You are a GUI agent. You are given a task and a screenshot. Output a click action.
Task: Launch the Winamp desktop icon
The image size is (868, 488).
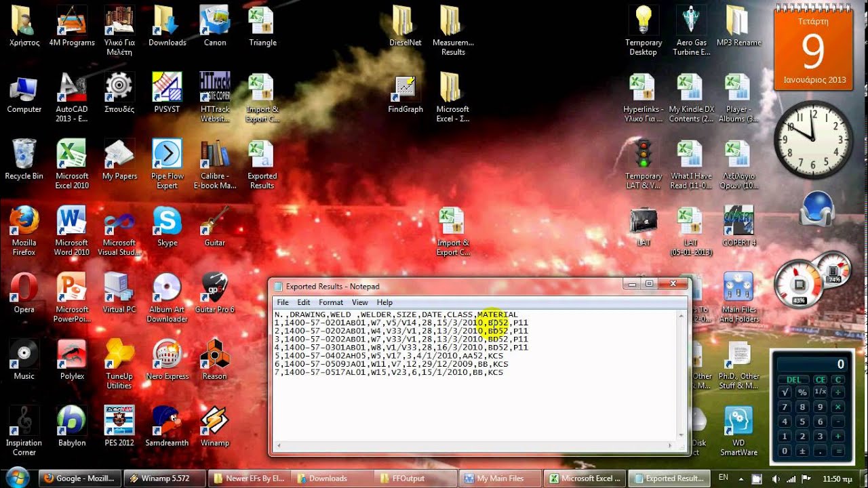pyautogui.click(x=214, y=422)
